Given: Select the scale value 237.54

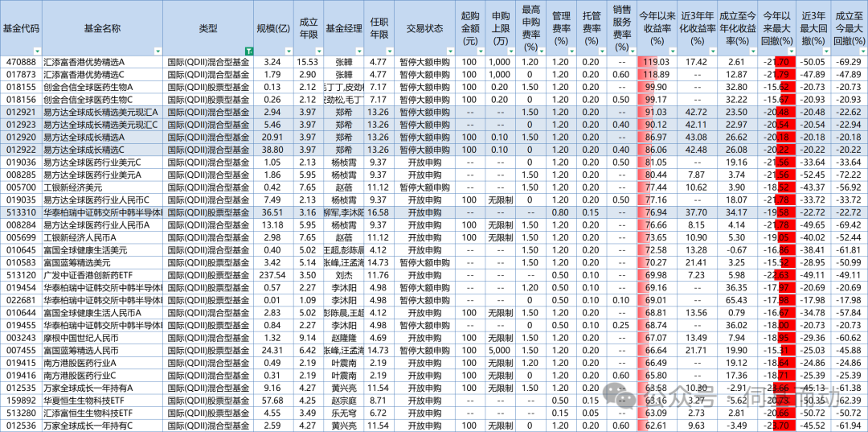Looking at the screenshot, I should click(x=272, y=276).
